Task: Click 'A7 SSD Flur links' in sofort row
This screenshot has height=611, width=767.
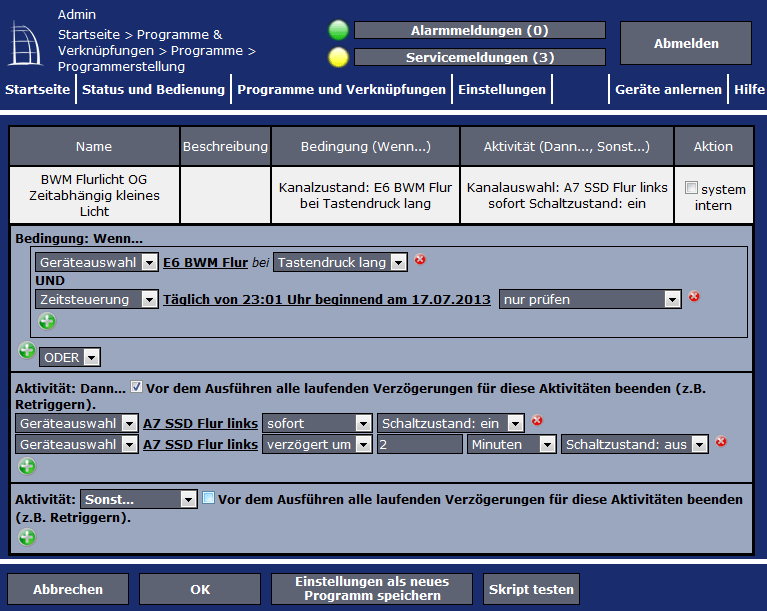Action: tap(201, 423)
